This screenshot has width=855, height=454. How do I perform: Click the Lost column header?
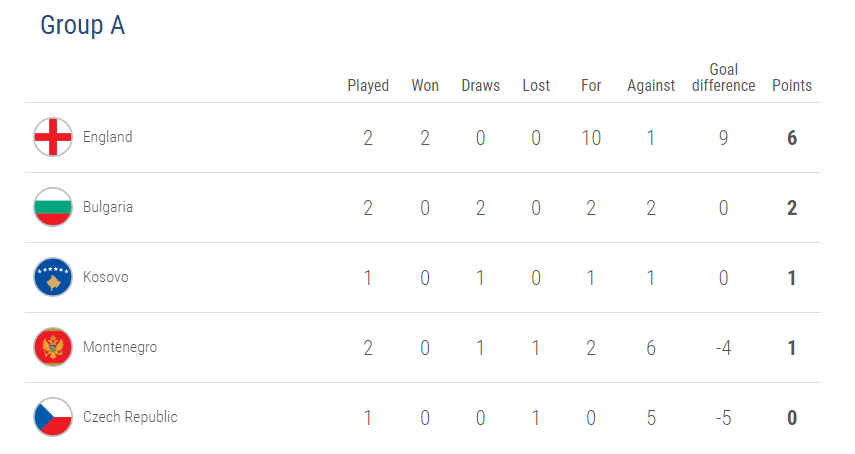tap(536, 86)
